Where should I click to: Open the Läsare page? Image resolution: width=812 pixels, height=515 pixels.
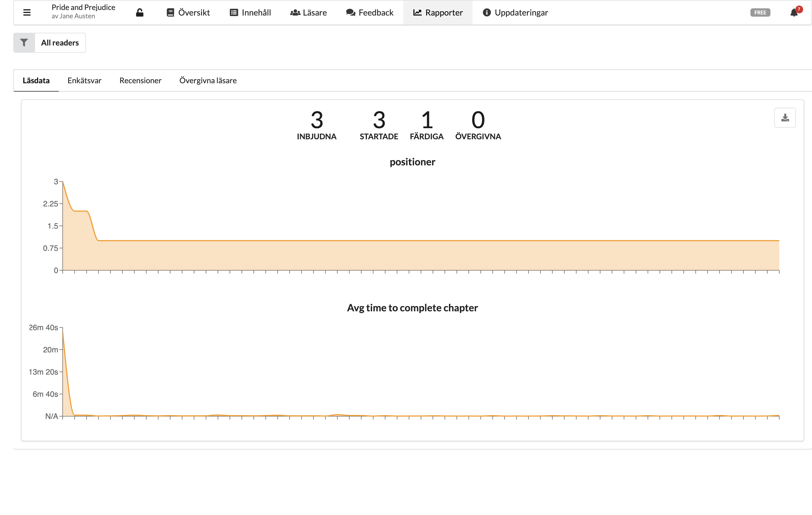[x=308, y=12]
